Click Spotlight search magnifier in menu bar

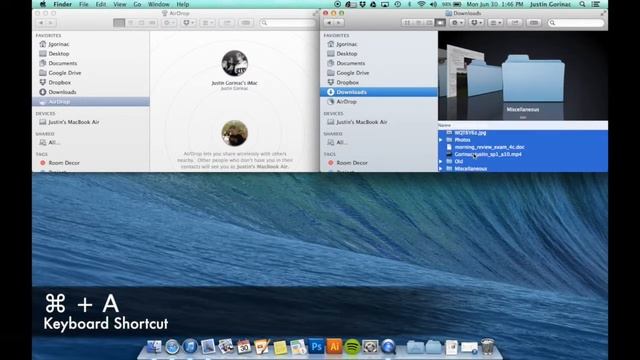[x=582, y=4]
